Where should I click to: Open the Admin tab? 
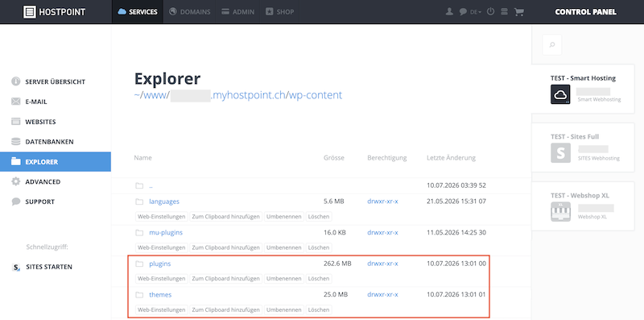click(x=237, y=12)
